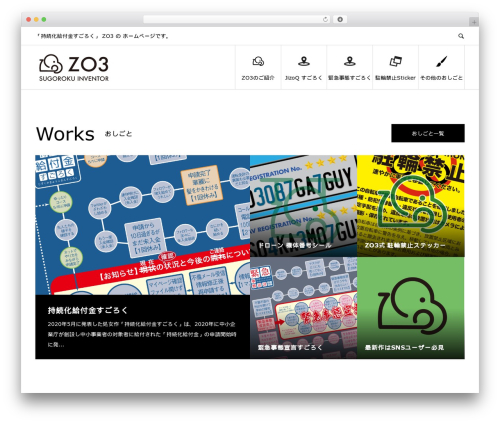The height and width of the screenshot is (423, 500).
Task: Open 持続化給付金すごろく article title
Action: [88, 310]
